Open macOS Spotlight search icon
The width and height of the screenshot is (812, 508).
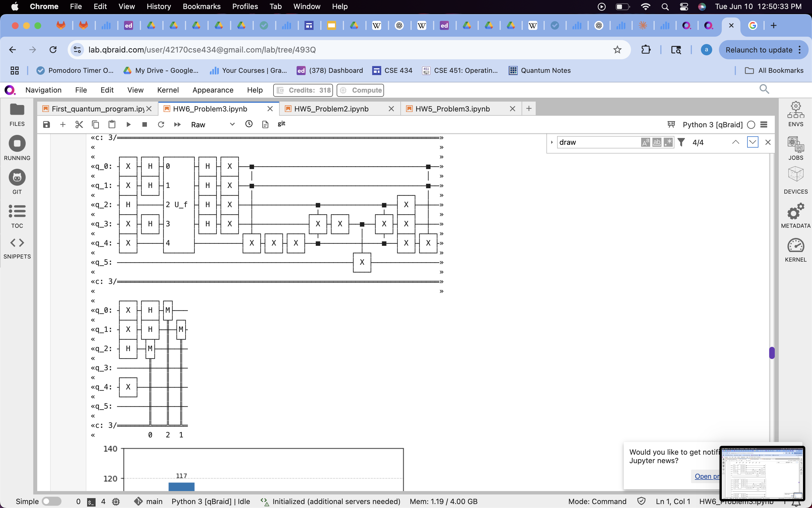665,6
